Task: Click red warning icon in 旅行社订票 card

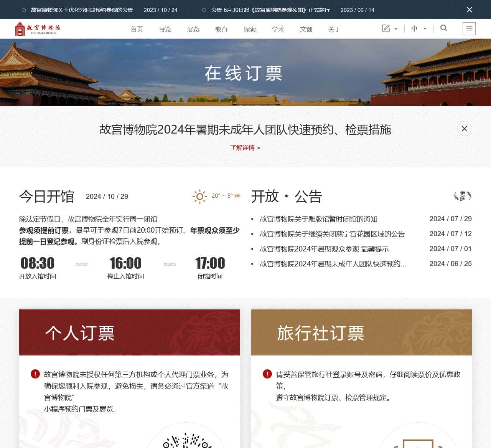Action: 267,374
